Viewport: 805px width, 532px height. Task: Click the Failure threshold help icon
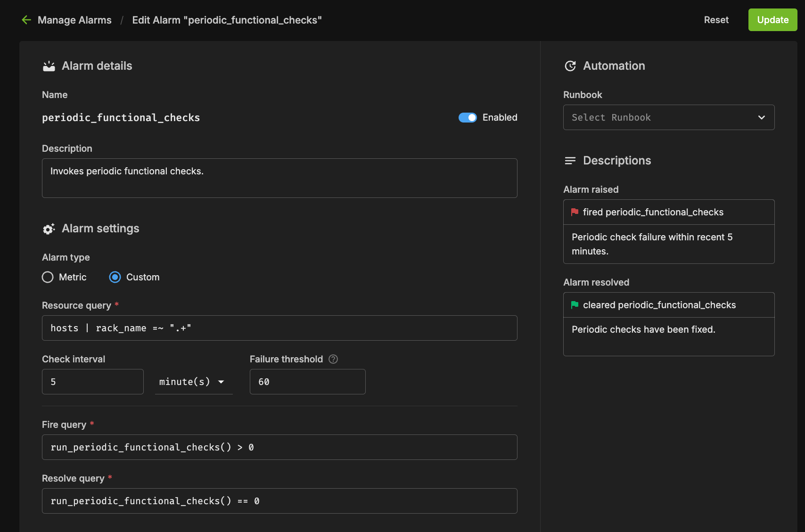coord(333,359)
